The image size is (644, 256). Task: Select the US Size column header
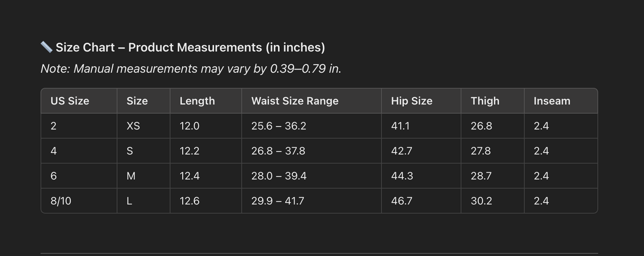pos(70,101)
